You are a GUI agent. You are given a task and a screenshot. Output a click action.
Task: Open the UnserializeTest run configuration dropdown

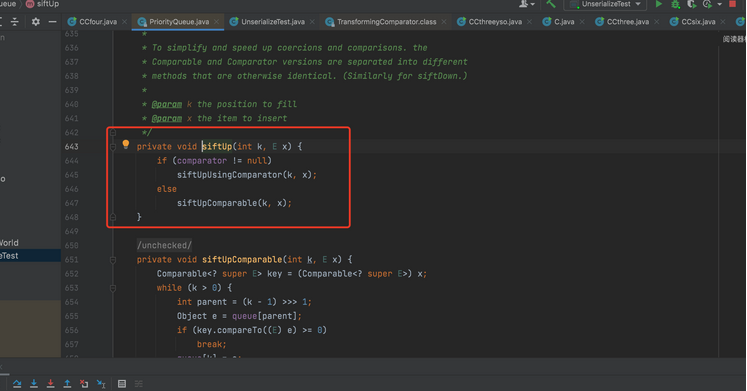605,4
